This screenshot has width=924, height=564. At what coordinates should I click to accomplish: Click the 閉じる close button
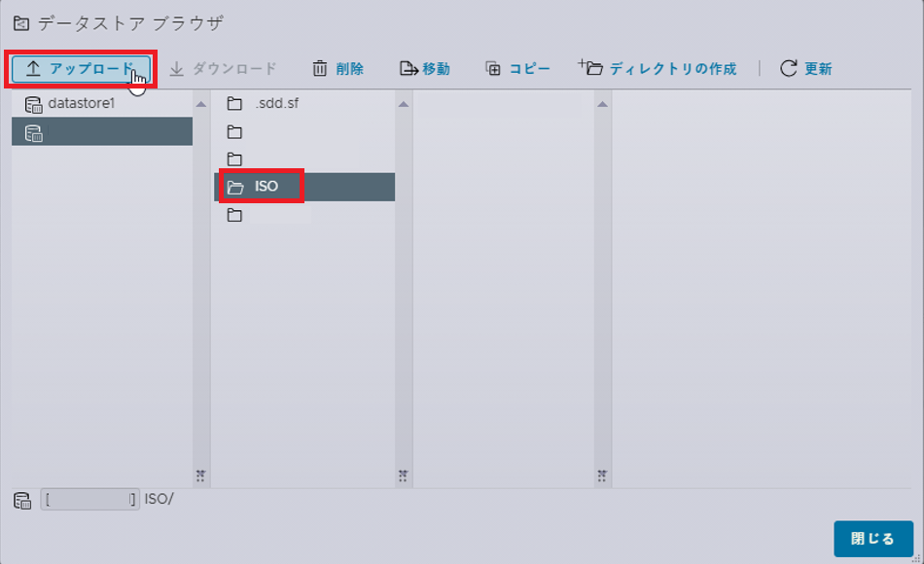[x=872, y=539]
